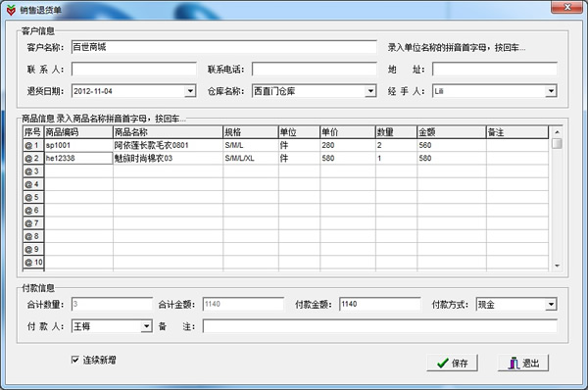This screenshot has width=588, height=390.
Task: Select row header @ 10
Action: (x=33, y=263)
